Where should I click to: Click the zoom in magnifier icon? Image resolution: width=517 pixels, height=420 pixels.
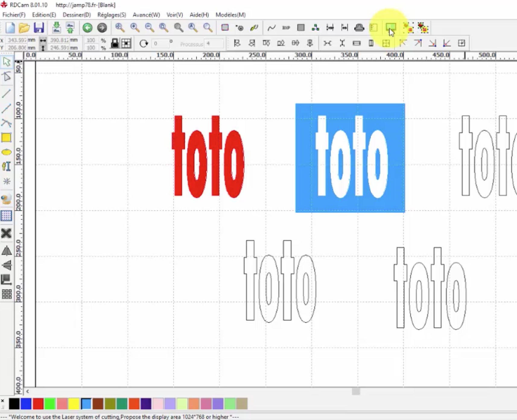(x=135, y=28)
